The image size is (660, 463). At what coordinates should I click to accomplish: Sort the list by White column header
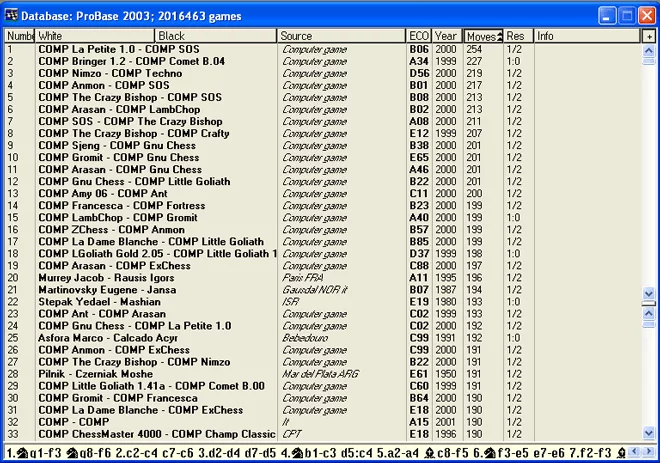click(95, 36)
